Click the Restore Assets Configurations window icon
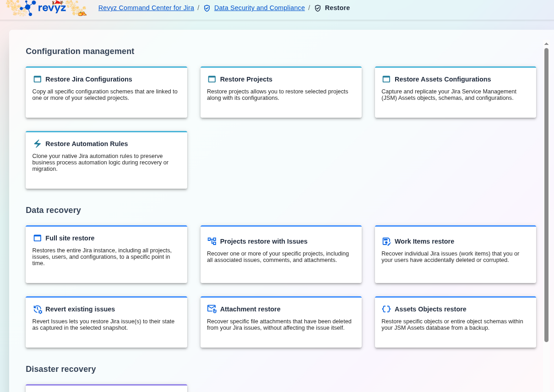This screenshot has width=554, height=392. coord(386,79)
